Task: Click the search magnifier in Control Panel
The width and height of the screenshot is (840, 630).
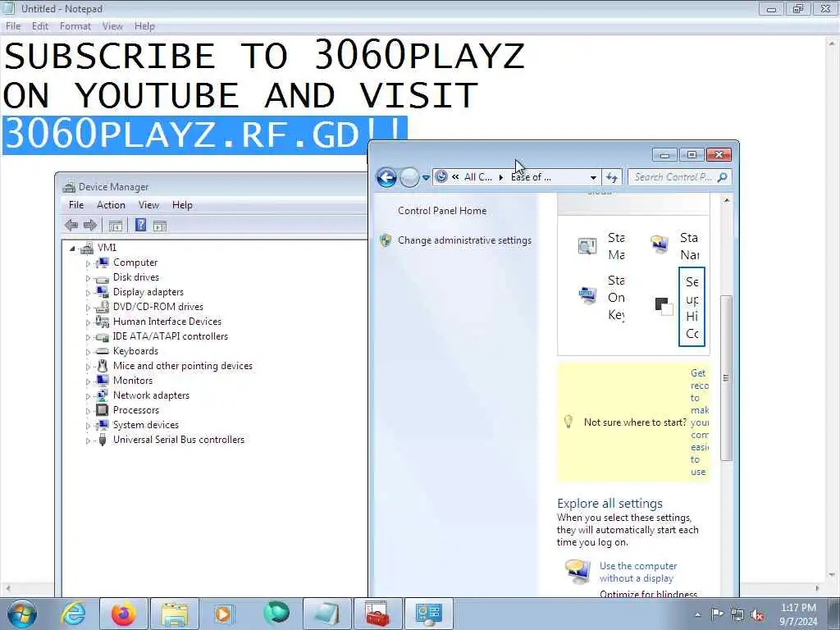Action: point(722,177)
